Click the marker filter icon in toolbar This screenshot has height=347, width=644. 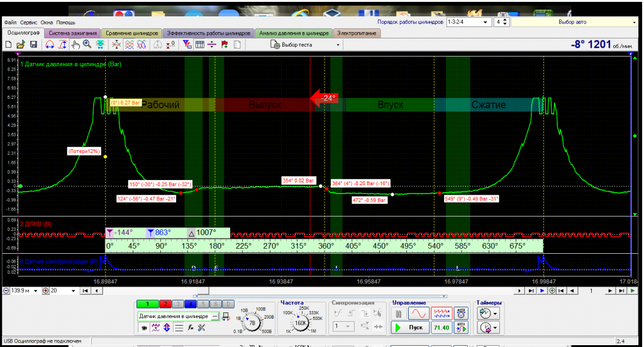(187, 45)
